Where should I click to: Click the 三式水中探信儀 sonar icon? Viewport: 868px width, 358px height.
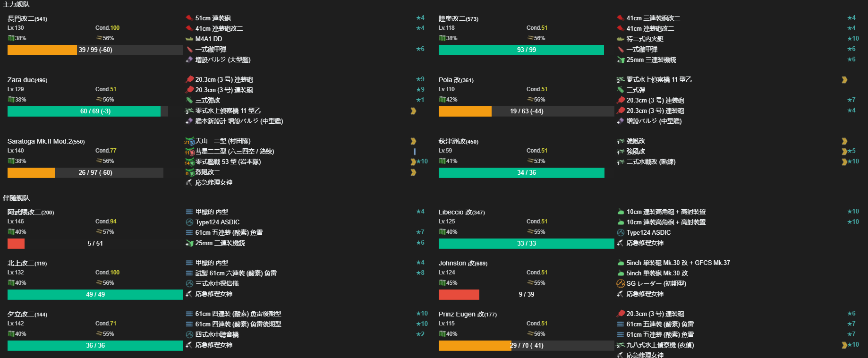tap(189, 283)
